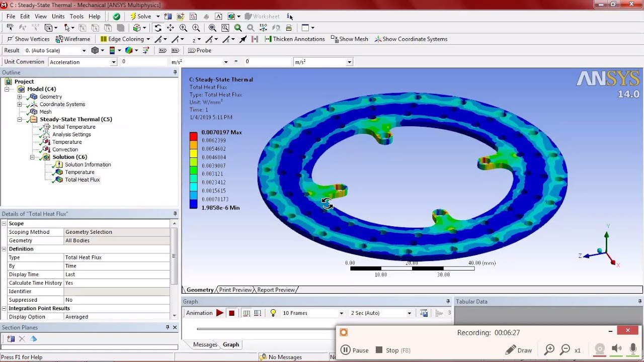Select the Pan tool icon
The height and width of the screenshot is (362, 644).
pos(171,28)
